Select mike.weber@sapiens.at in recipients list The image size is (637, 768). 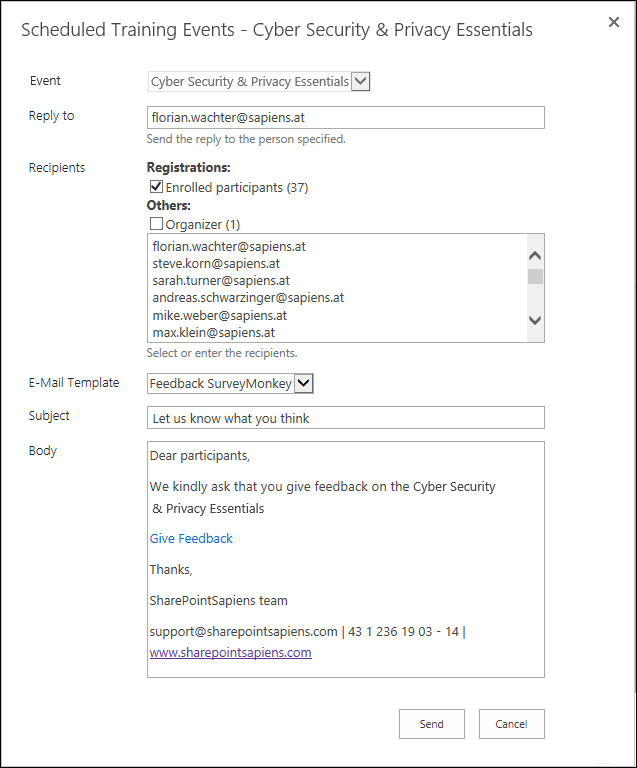point(219,315)
